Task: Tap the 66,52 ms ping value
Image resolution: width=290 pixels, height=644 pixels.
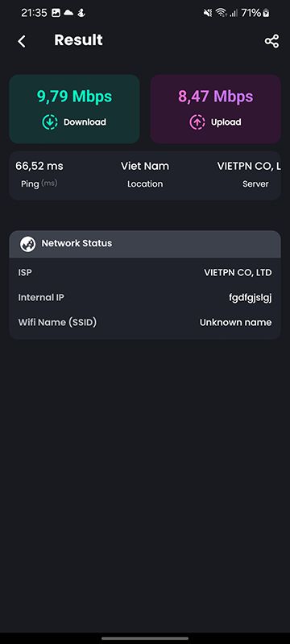Action: (39, 167)
